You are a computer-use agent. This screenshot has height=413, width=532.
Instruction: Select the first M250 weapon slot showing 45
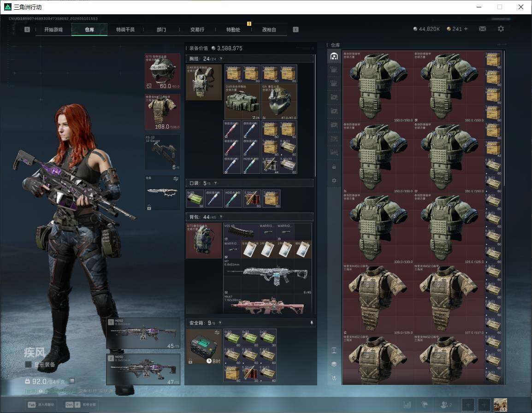(143, 333)
